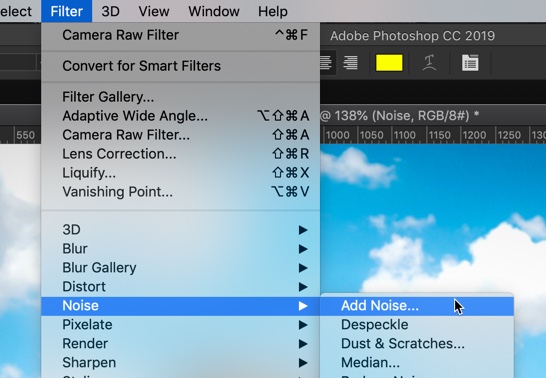This screenshot has height=378, width=546.
Task: Open the Create Warped Text tool
Action: (429, 63)
